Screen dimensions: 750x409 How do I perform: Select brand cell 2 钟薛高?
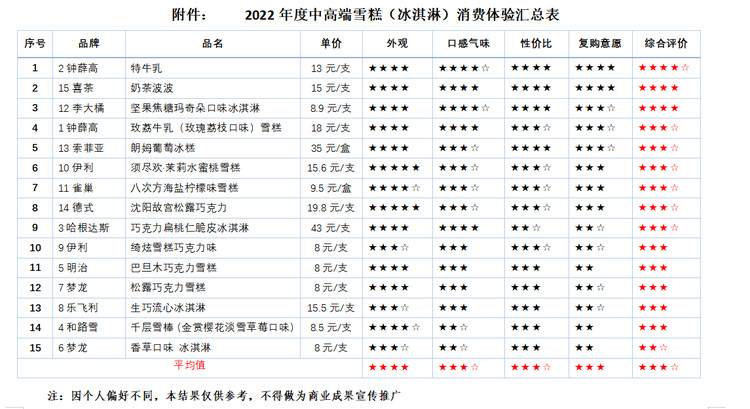78,68
